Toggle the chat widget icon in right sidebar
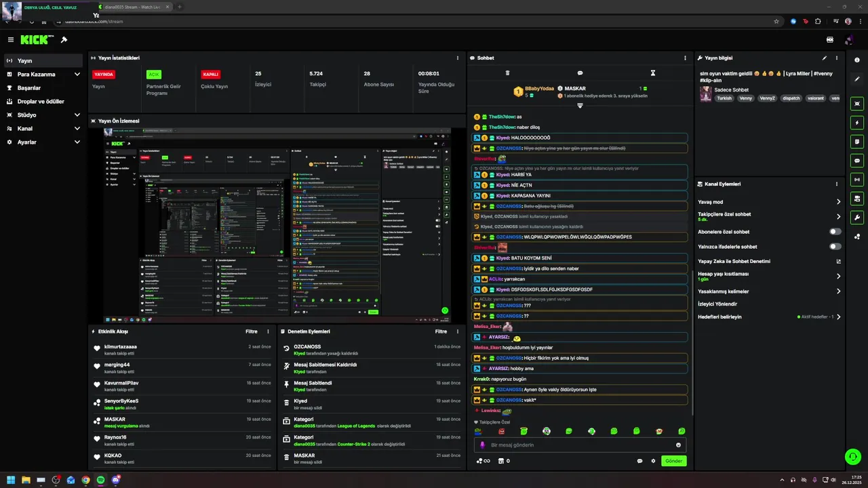This screenshot has width=868, height=488. pos(858,161)
